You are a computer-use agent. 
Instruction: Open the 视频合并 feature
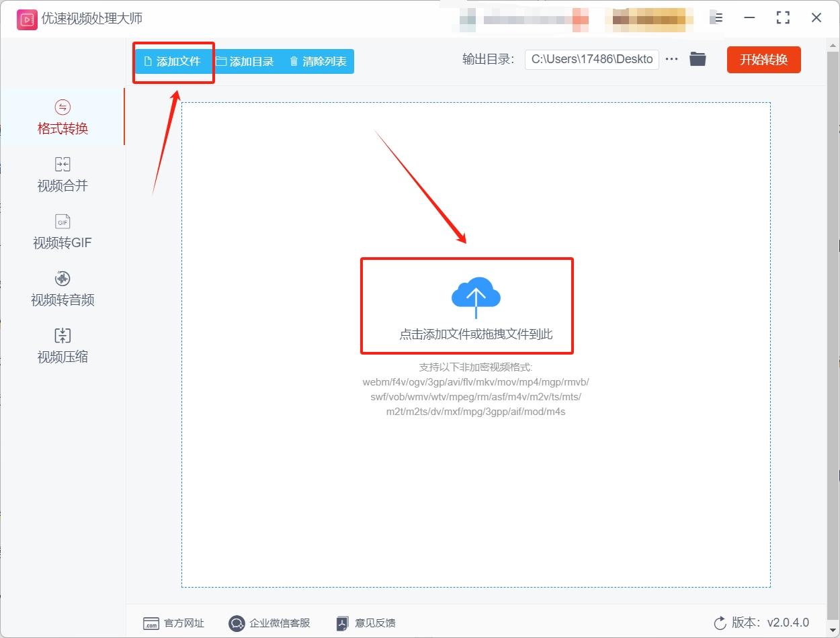(x=62, y=175)
